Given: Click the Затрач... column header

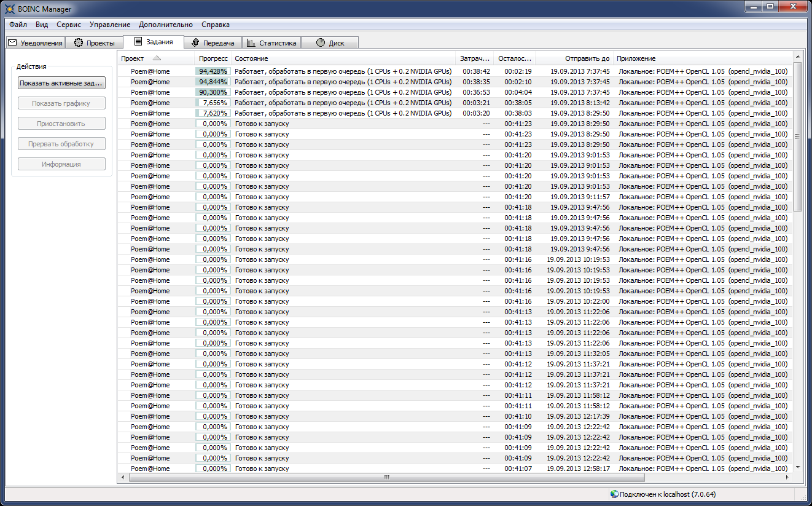Looking at the screenshot, I should (475, 58).
